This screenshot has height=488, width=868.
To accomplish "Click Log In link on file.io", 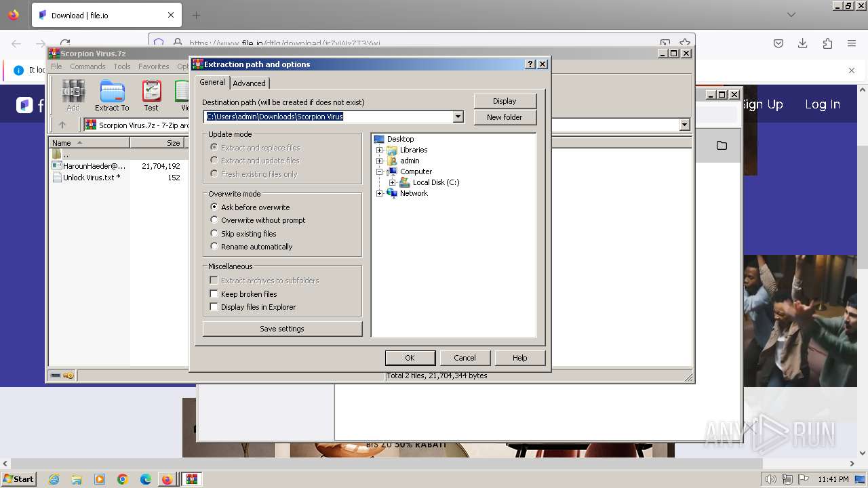I will pos(822,104).
